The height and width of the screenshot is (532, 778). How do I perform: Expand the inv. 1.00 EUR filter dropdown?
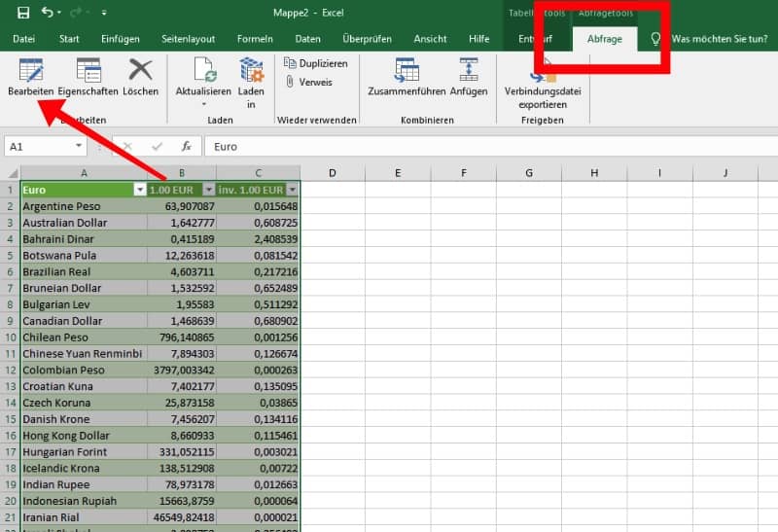tap(292, 190)
